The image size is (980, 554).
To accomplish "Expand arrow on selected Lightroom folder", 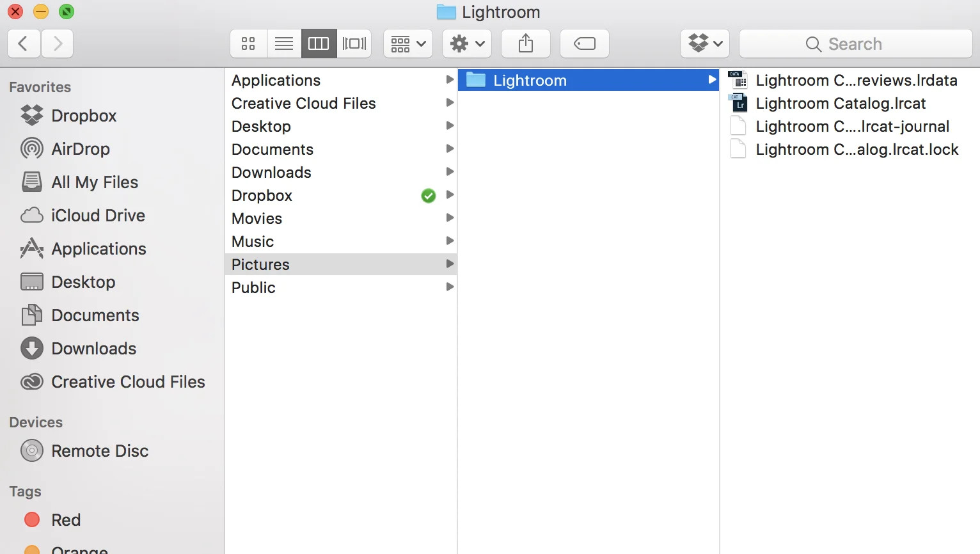I will pos(711,79).
